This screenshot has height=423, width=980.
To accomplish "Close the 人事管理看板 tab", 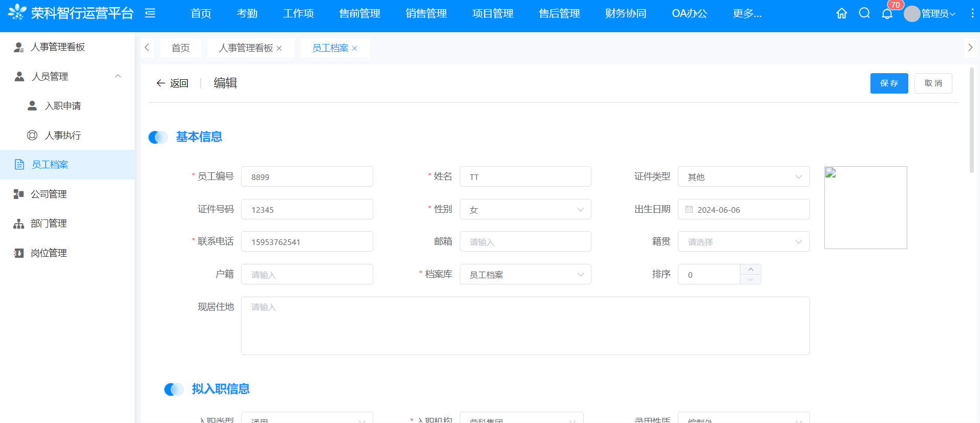I will 279,48.
